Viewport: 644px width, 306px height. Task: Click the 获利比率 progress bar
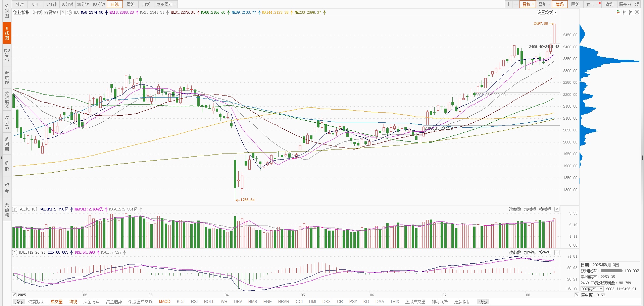coord(611,271)
